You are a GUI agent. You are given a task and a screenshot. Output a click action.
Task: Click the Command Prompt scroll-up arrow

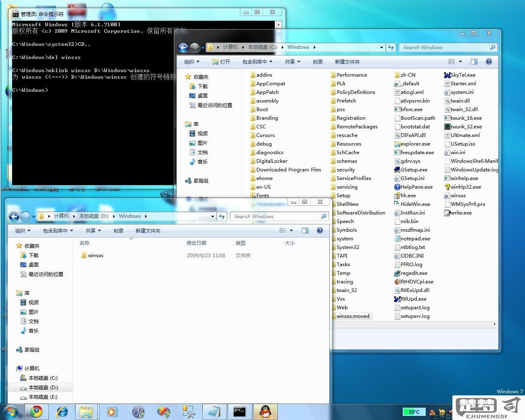tap(278, 25)
